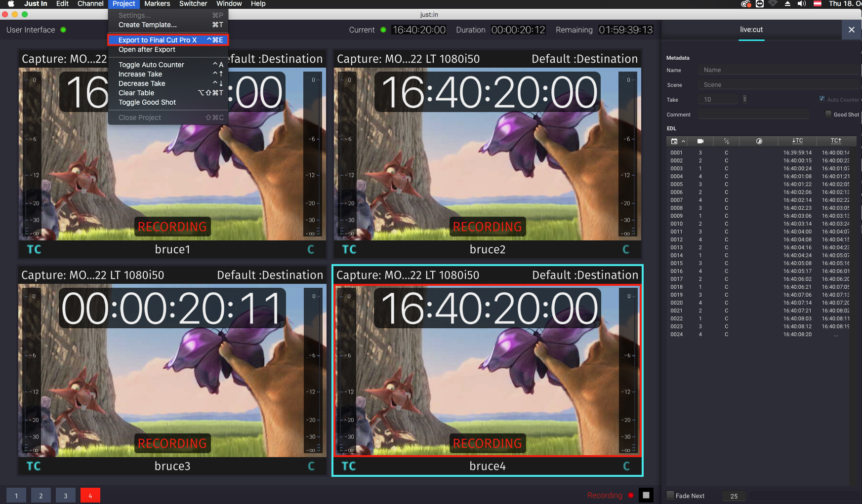The height and width of the screenshot is (504, 862).
Task: Click the User Interface green status dot
Action: pyautogui.click(x=63, y=30)
